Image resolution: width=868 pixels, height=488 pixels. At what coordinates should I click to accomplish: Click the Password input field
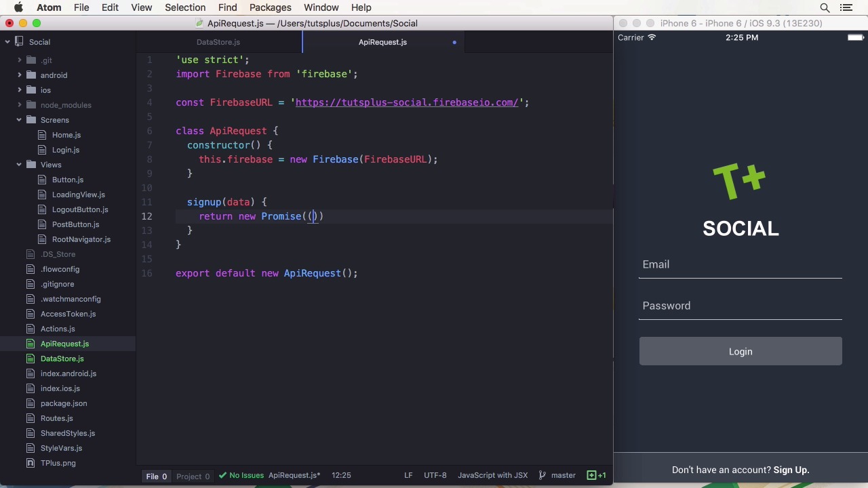(x=741, y=306)
